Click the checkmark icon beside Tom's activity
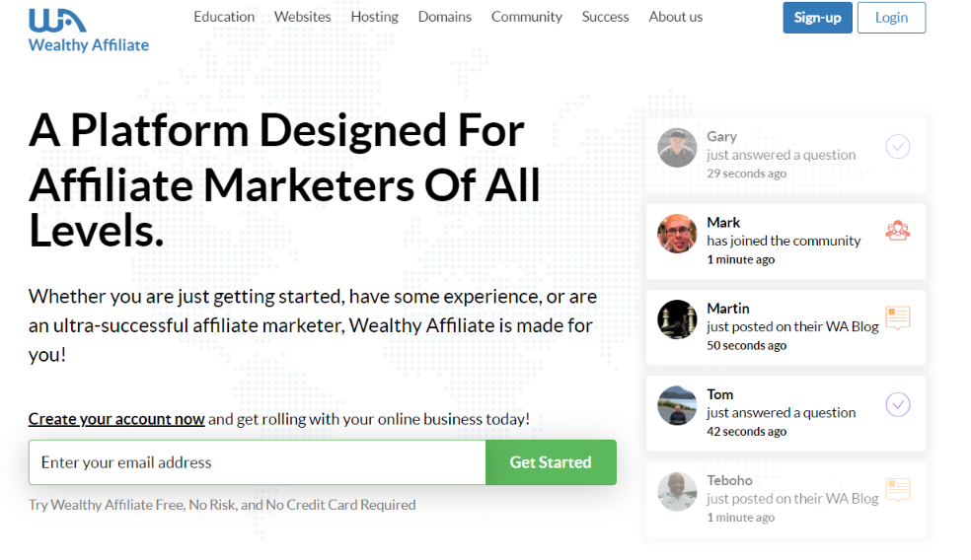Screen dimensions: 971x560 coord(897,404)
